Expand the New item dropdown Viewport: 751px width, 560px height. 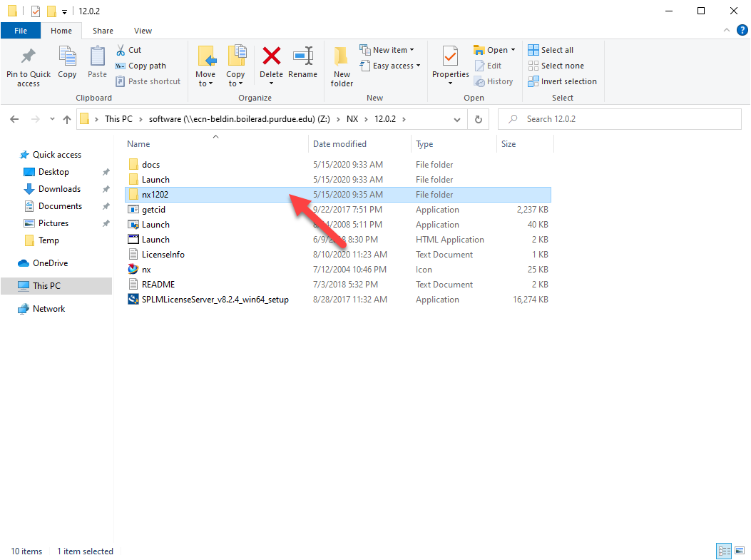(393, 50)
